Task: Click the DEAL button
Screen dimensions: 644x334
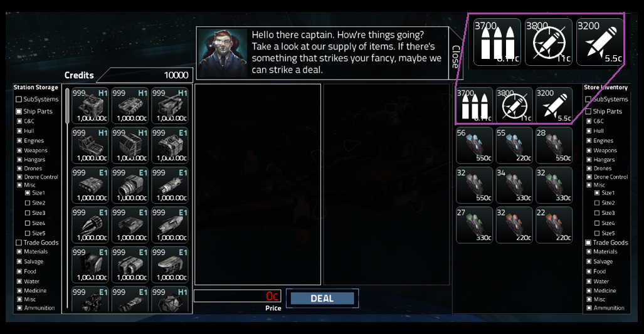Action: pos(322,298)
